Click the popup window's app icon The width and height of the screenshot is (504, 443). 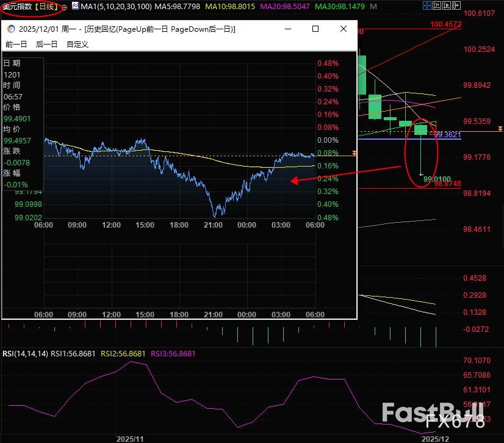click(10, 29)
